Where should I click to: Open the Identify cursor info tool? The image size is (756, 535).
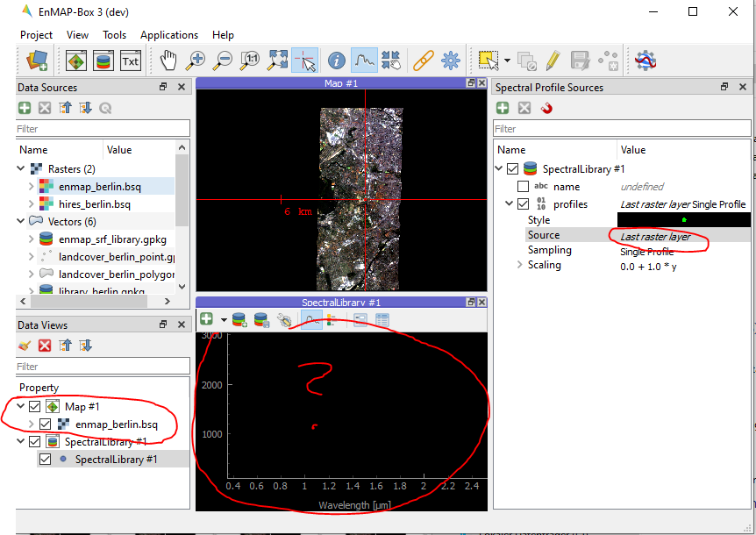point(336,61)
